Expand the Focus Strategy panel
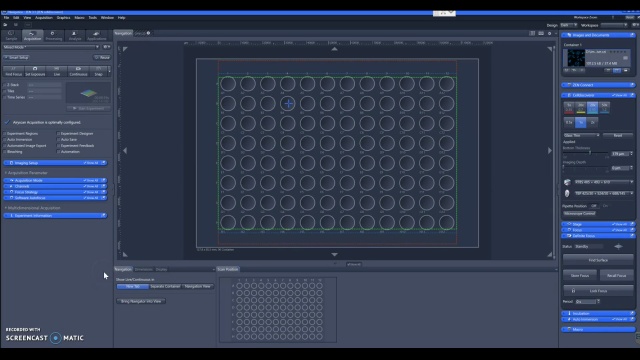 55,192
